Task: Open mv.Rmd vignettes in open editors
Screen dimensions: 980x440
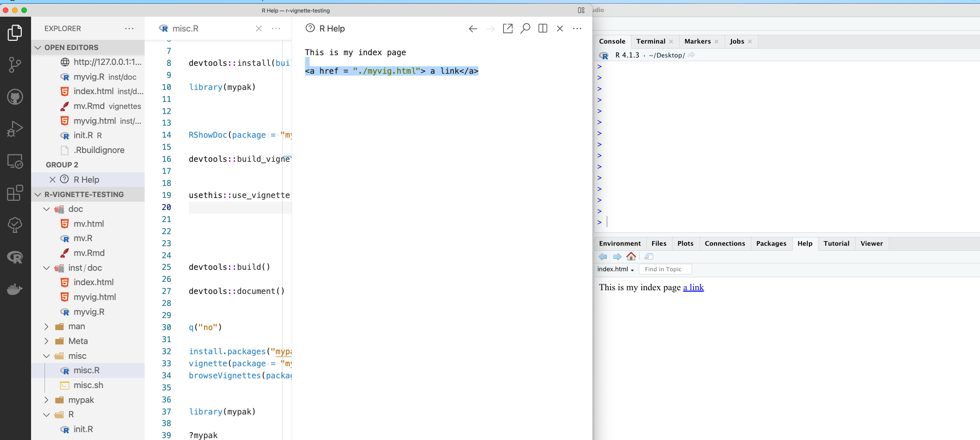Action: tap(88, 106)
